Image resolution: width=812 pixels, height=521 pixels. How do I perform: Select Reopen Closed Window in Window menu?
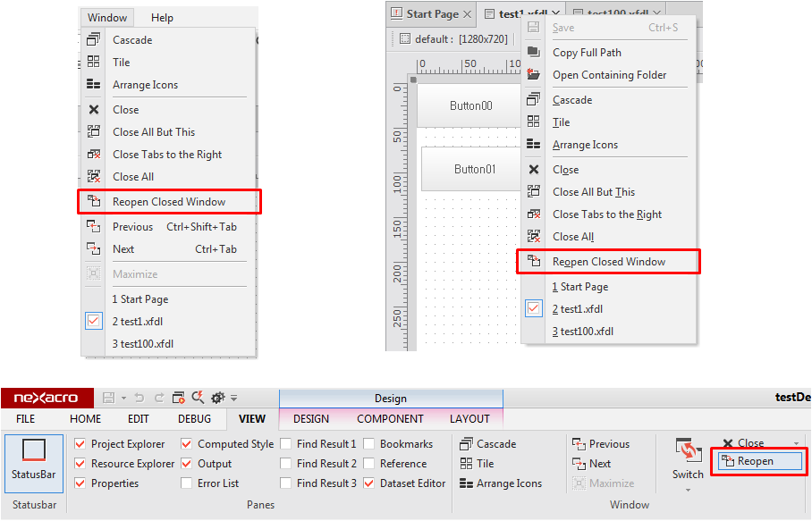pos(169,202)
